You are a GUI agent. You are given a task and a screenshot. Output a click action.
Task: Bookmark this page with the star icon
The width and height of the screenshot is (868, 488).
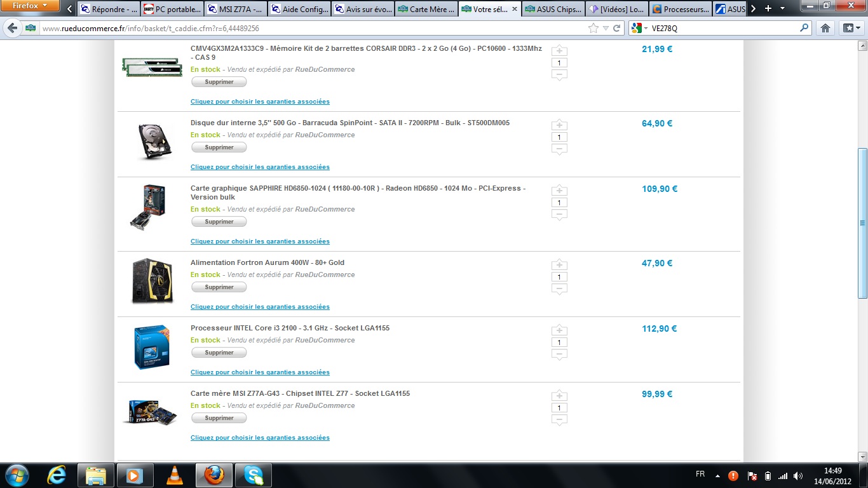593,28
